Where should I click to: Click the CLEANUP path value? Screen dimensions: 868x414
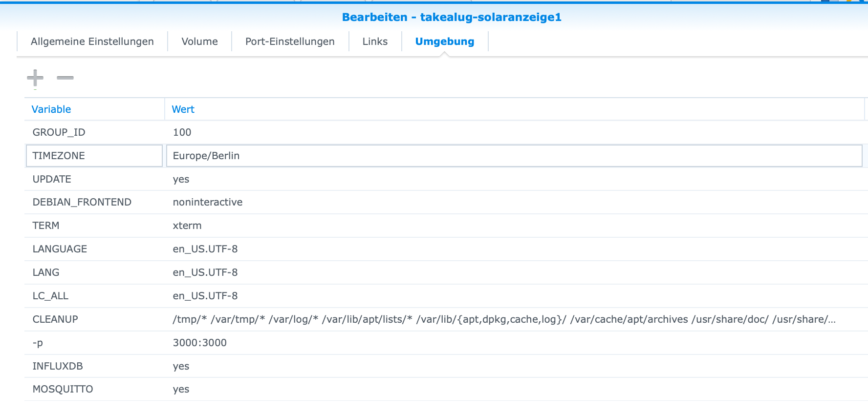(x=503, y=319)
